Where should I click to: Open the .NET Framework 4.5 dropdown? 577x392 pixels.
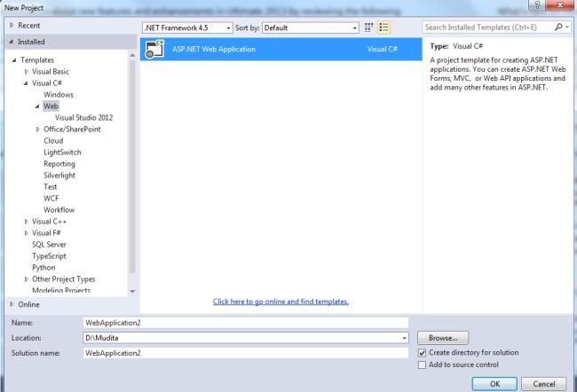[x=187, y=28]
